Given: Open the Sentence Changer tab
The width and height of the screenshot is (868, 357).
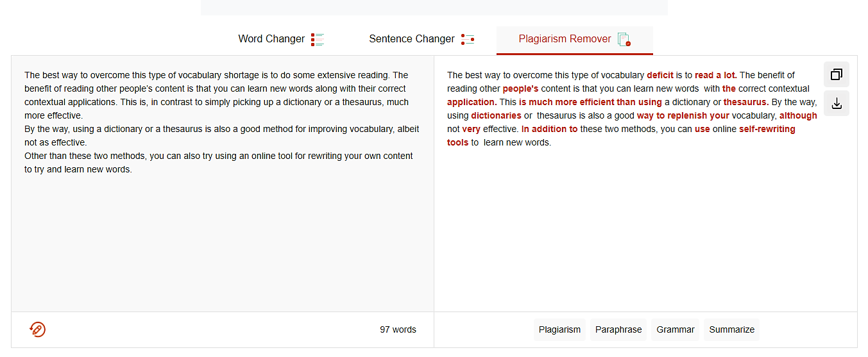Looking at the screenshot, I should click(x=411, y=39).
